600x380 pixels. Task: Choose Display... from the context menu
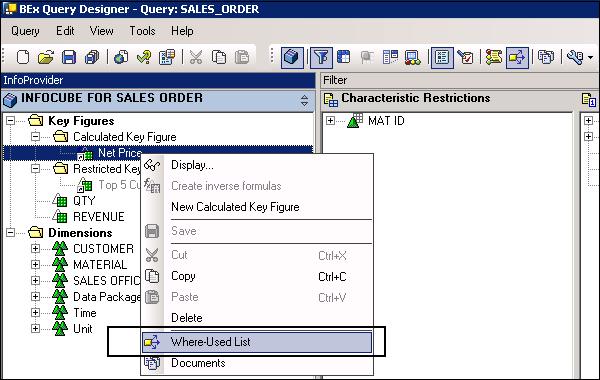(257, 165)
